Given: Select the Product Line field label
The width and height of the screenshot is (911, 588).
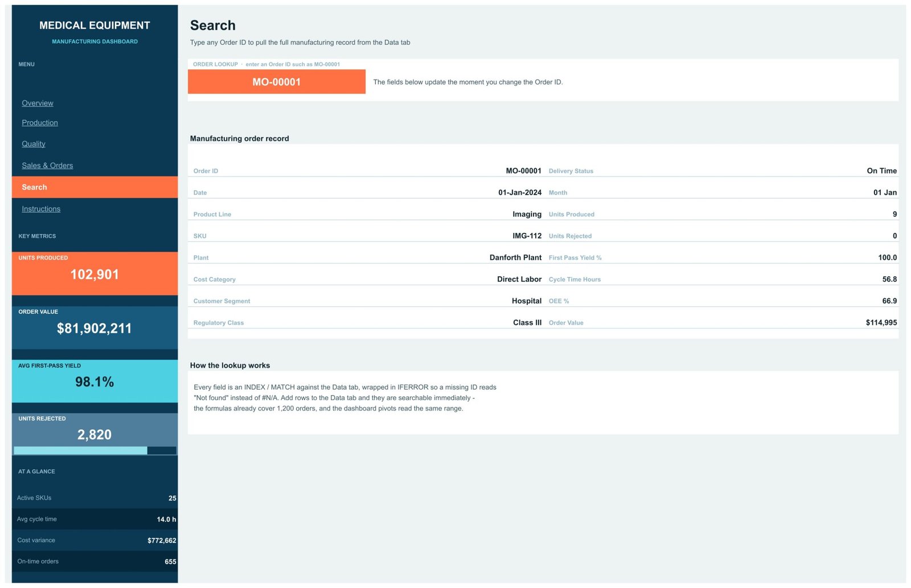Looking at the screenshot, I should pyautogui.click(x=212, y=215).
